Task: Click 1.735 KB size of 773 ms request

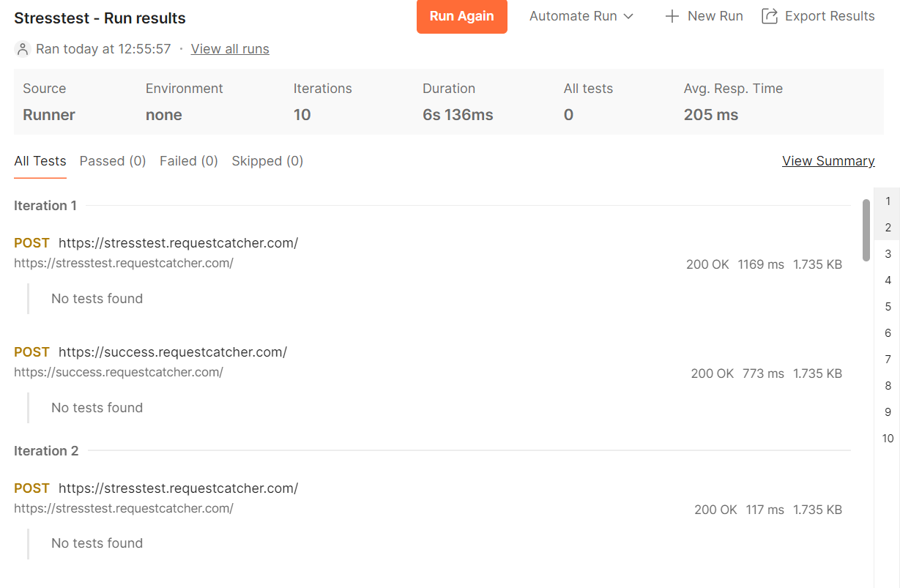Action: coord(817,373)
